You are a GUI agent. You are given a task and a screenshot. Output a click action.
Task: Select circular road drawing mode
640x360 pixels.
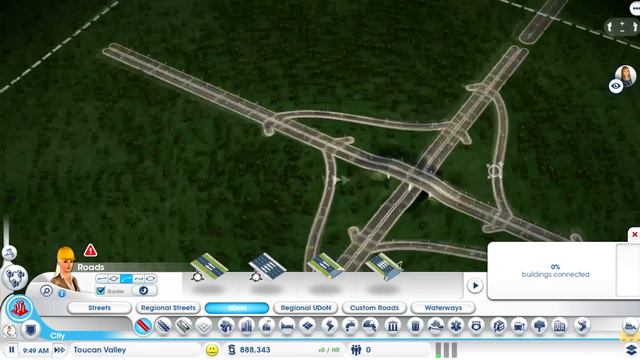151,279
